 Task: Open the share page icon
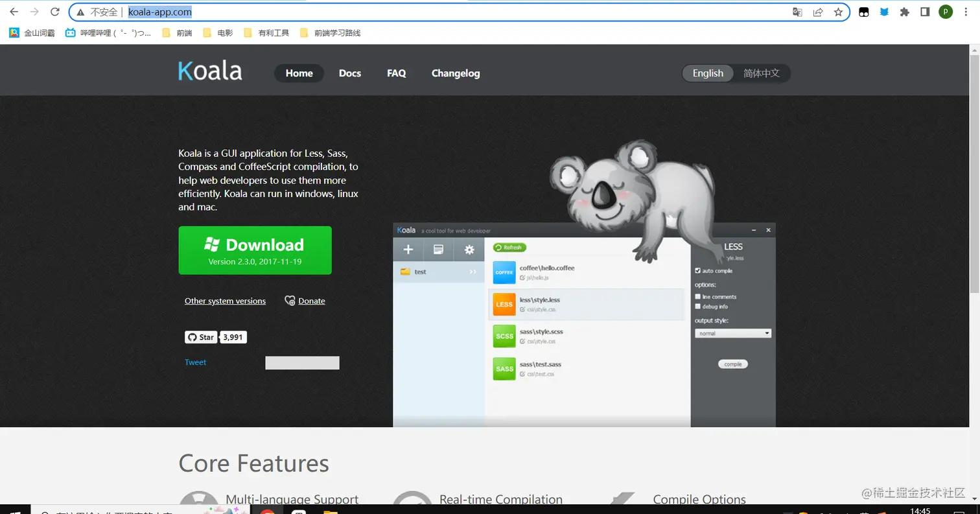818,12
